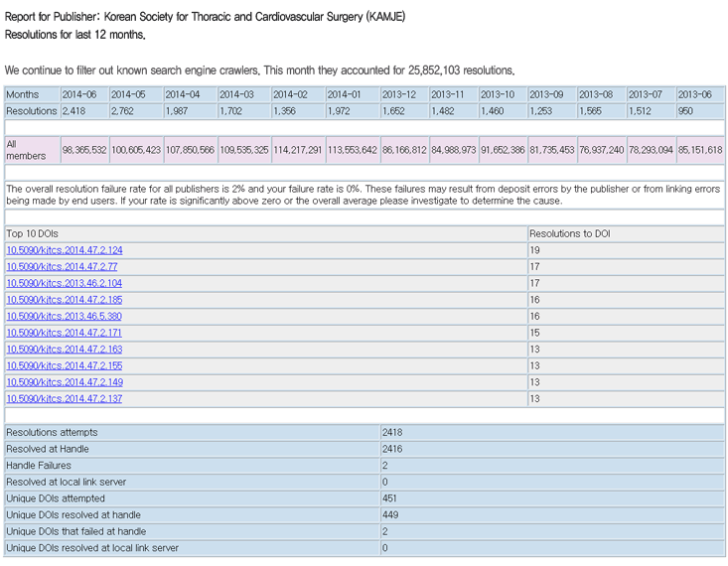
Task: Click All members value 86,166,812
Action: click(404, 150)
